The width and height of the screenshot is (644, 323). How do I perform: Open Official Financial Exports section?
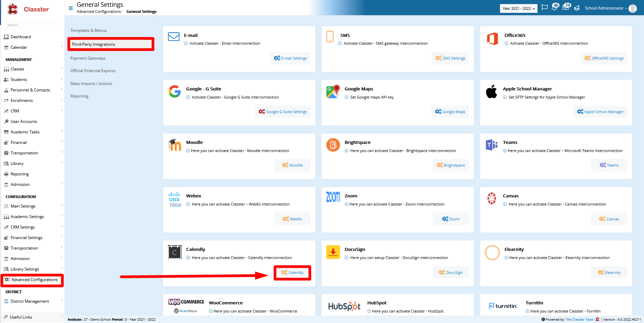[x=93, y=71]
